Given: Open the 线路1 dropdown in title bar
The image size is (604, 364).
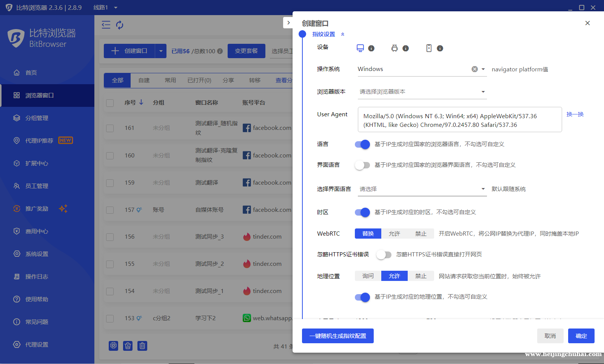Looking at the screenshot, I should pos(106,8).
